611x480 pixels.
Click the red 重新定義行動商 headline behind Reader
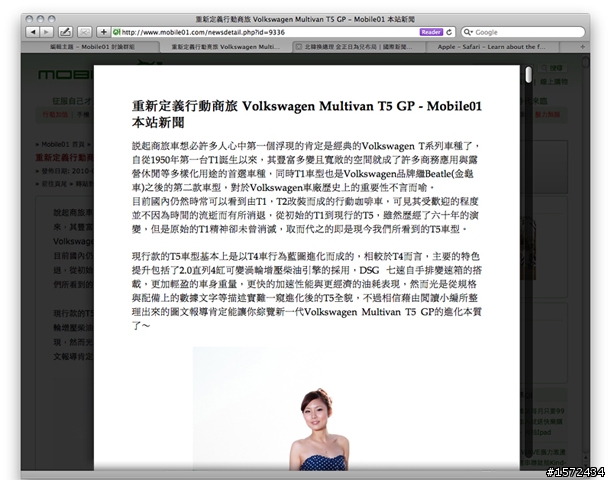click(x=64, y=157)
